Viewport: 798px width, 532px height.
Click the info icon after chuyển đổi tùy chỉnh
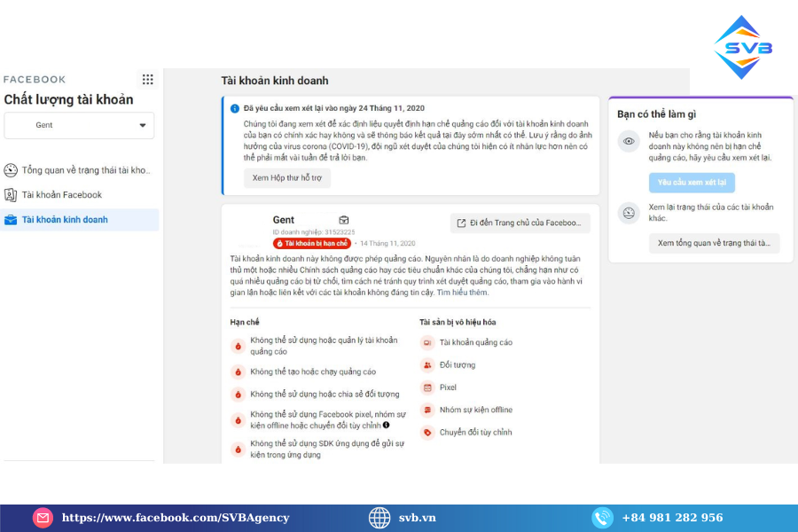tap(387, 425)
